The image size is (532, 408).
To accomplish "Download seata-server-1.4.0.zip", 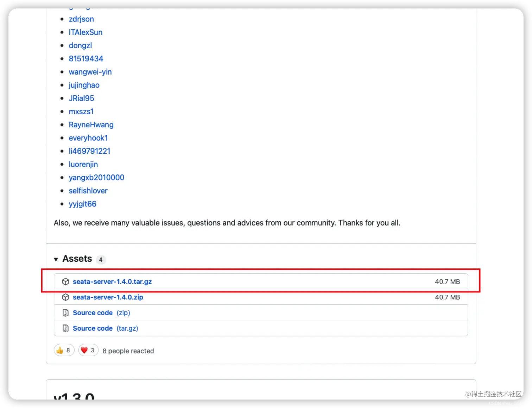I will [108, 297].
